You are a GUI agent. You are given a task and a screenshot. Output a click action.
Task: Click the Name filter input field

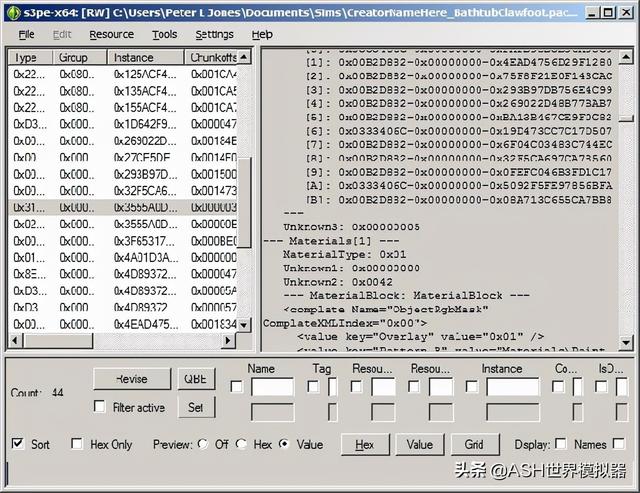(x=272, y=387)
